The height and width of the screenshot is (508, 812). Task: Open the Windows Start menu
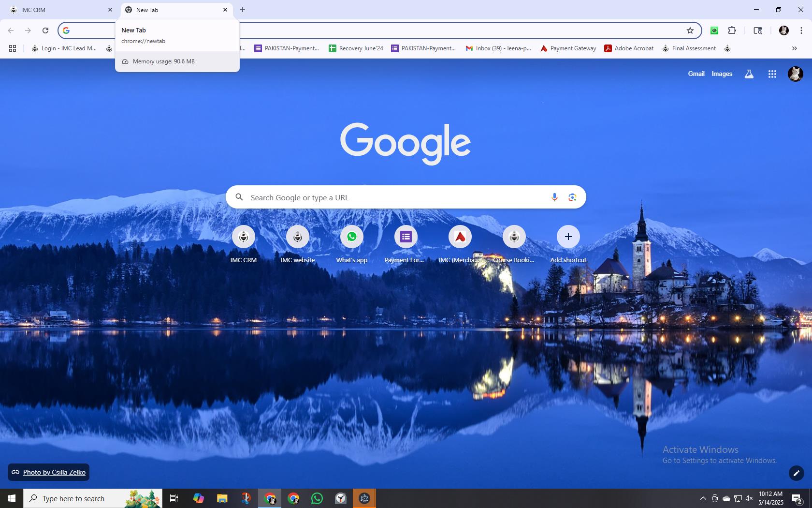pyautogui.click(x=12, y=498)
